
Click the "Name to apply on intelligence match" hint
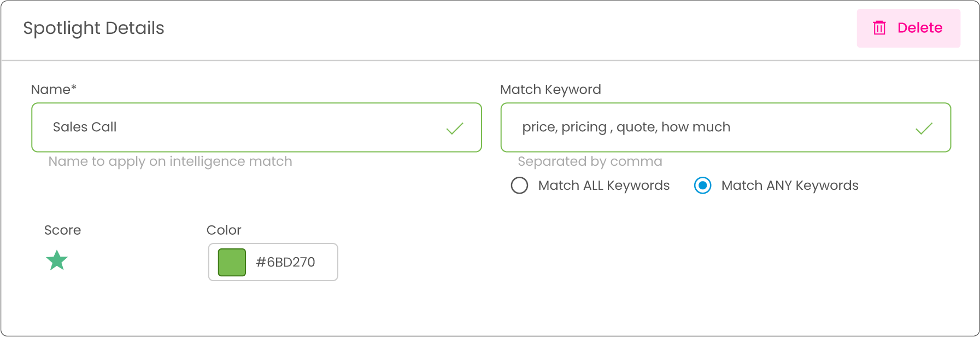click(x=170, y=161)
